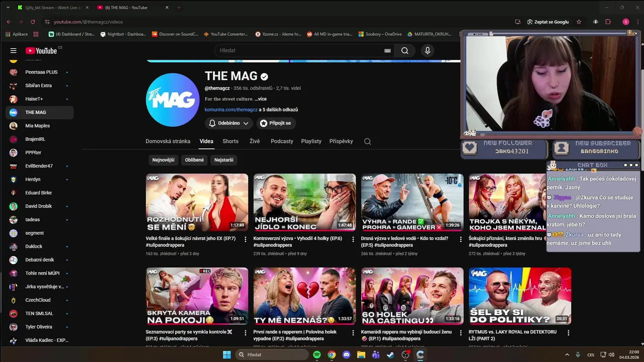Click the Windows taskbar Hledat search box
The width and height of the screenshot is (644, 362).
[x=272, y=354]
